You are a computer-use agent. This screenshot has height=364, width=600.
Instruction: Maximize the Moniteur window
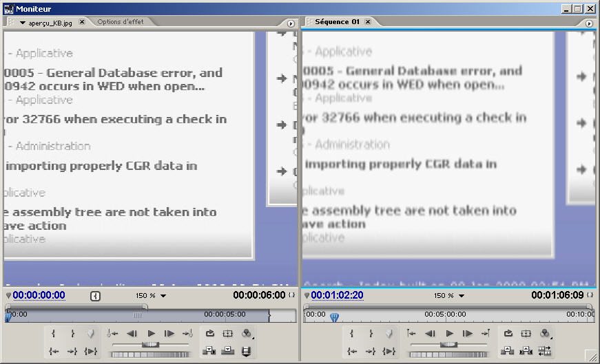pos(579,8)
